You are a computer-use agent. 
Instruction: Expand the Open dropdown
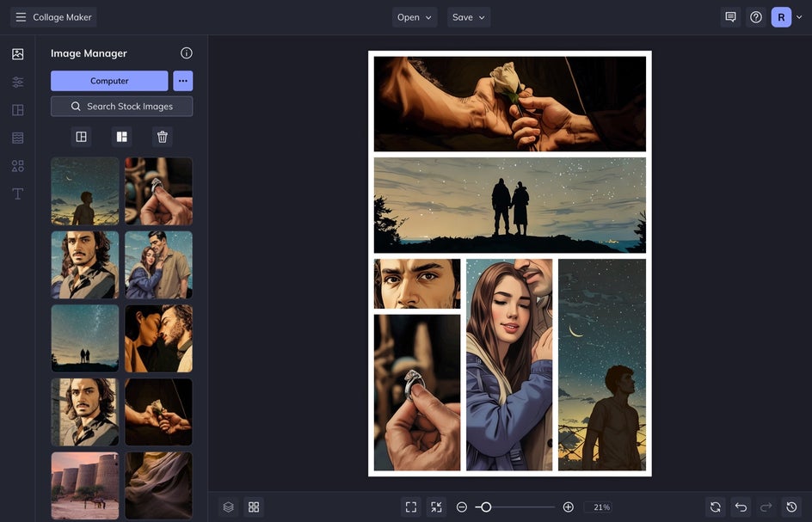pos(415,17)
